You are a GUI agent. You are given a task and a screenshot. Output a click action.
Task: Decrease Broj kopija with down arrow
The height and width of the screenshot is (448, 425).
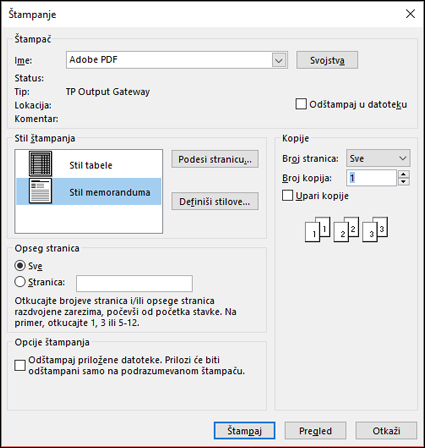click(404, 182)
